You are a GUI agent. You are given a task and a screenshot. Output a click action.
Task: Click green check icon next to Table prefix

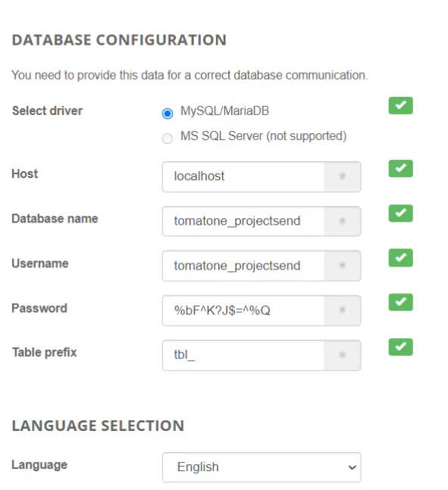[400, 347]
